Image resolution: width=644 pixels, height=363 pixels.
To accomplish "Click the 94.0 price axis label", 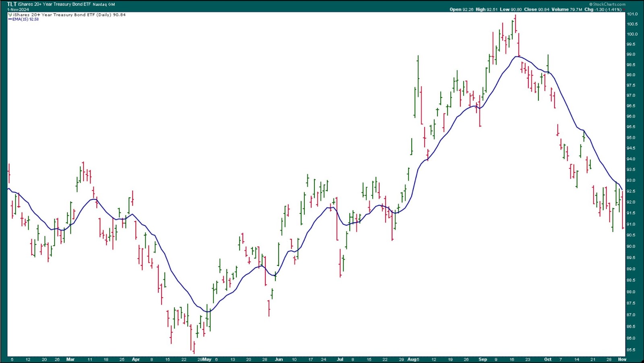I will [631, 159].
